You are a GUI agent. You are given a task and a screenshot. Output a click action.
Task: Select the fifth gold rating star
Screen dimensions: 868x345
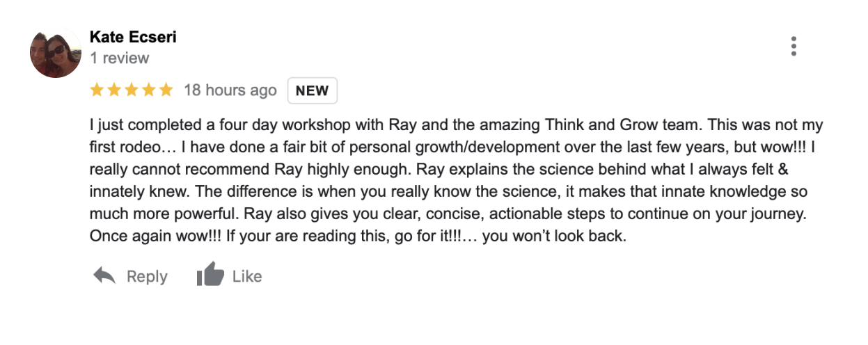point(166,90)
